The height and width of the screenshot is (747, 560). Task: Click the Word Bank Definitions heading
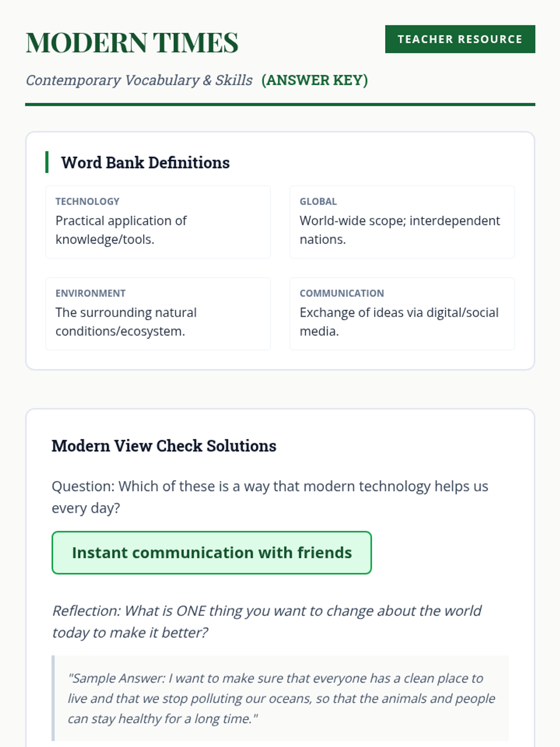click(145, 162)
